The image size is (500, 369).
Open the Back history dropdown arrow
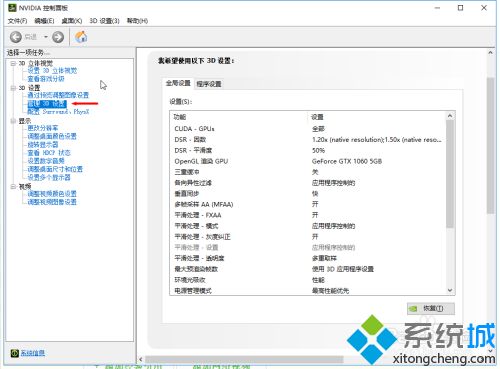pyautogui.click(x=46, y=37)
